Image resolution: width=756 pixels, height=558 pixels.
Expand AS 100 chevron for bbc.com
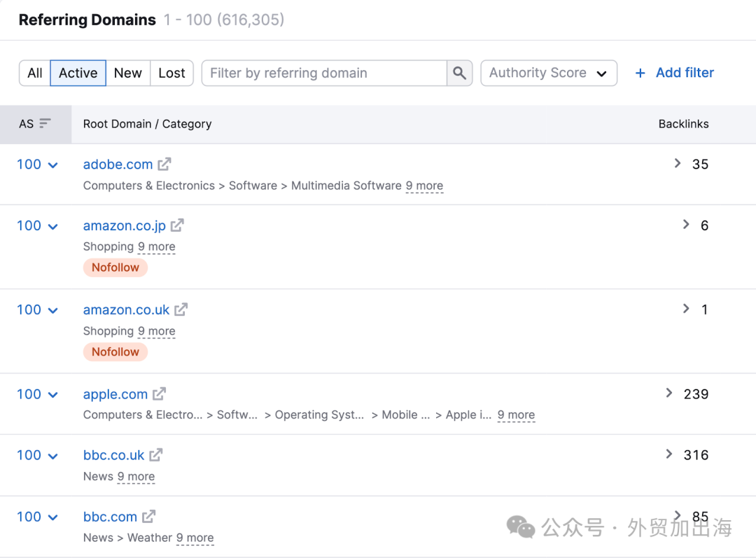pos(53,517)
